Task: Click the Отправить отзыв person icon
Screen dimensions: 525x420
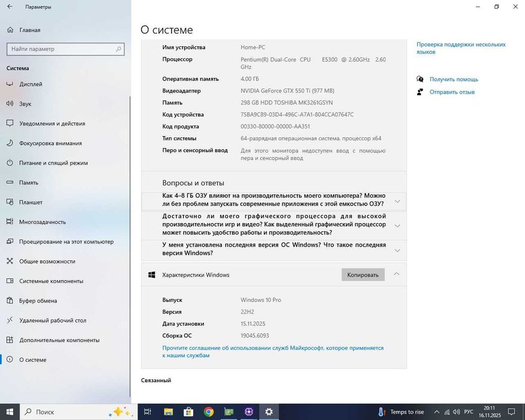Action: click(420, 92)
